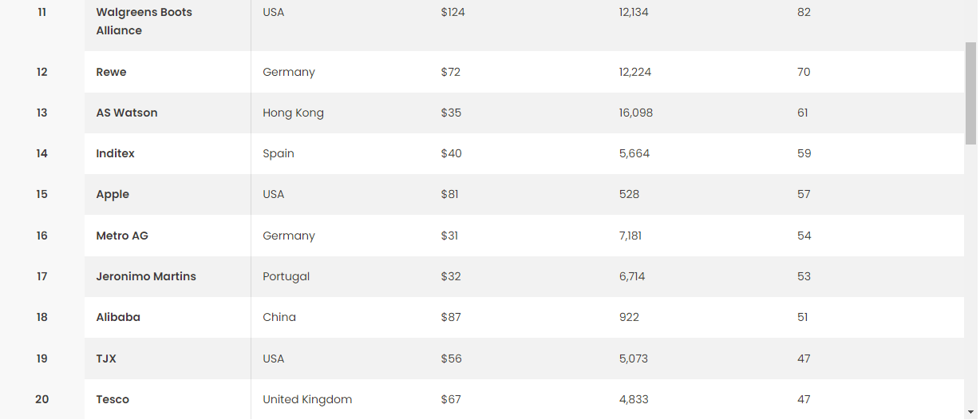Click the Rewe retailer name
This screenshot has height=420, width=980.
[111, 72]
